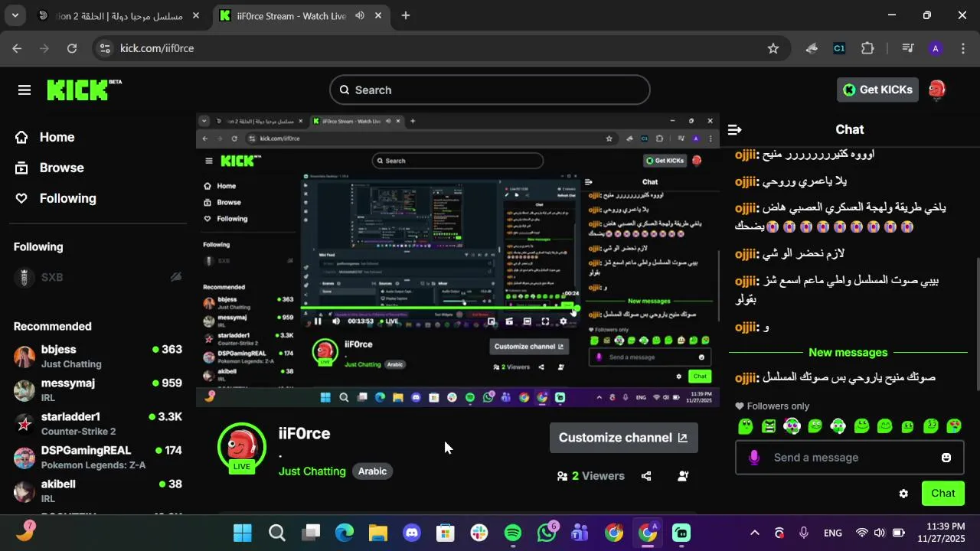Click the browser back arrow
Image resolution: width=980 pixels, height=551 pixels.
(x=17, y=48)
